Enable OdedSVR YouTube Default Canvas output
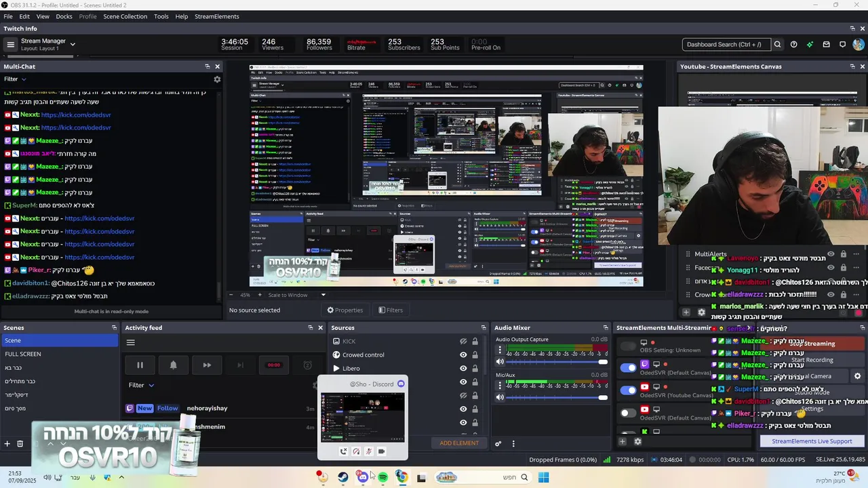The width and height of the screenshot is (868, 488). point(629,413)
